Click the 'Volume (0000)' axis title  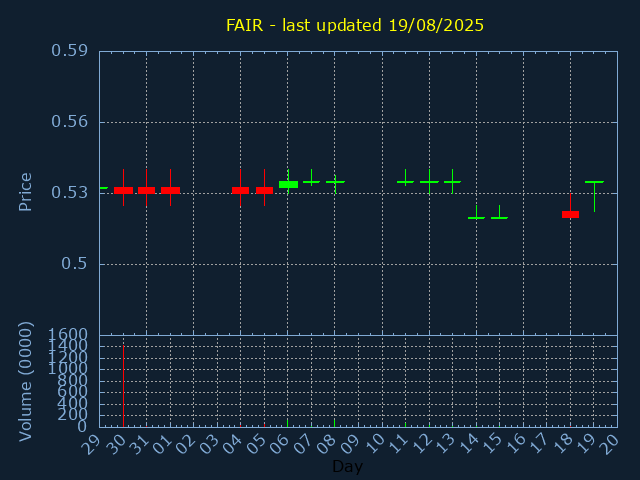pyautogui.click(x=25, y=382)
